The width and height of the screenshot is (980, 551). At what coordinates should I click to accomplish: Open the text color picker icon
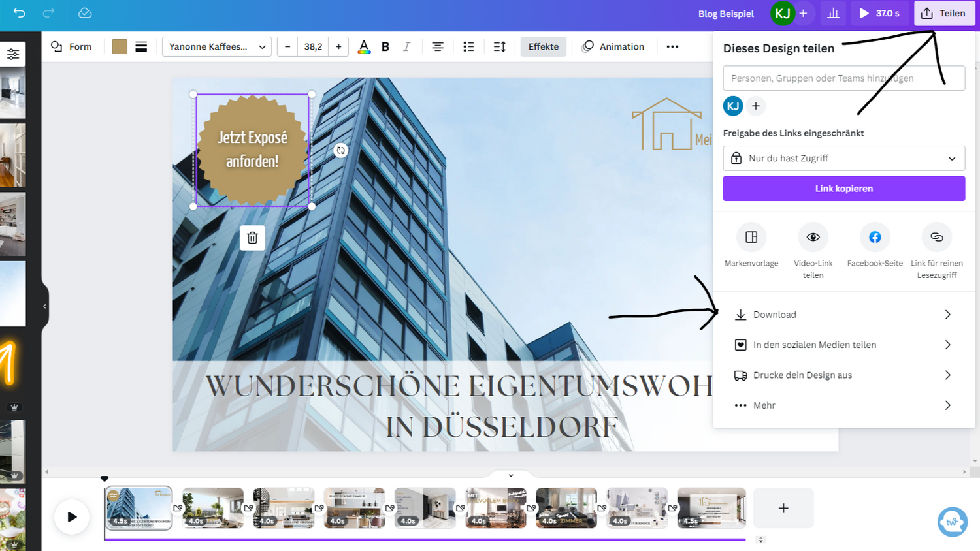click(364, 46)
